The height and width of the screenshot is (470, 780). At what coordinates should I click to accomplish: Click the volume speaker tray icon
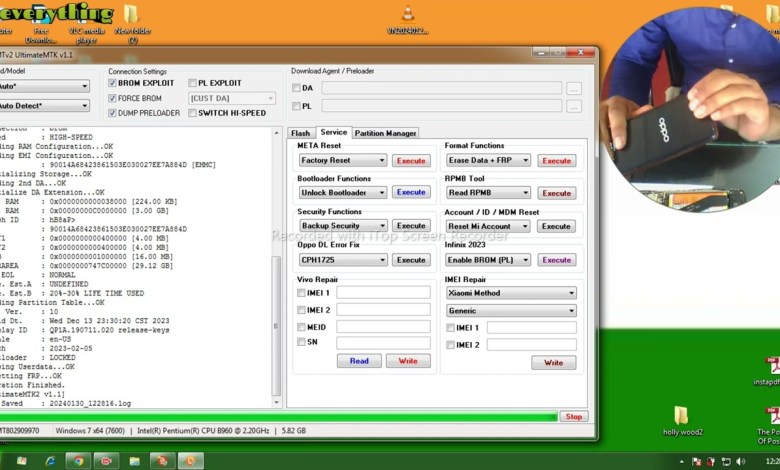click(x=741, y=462)
